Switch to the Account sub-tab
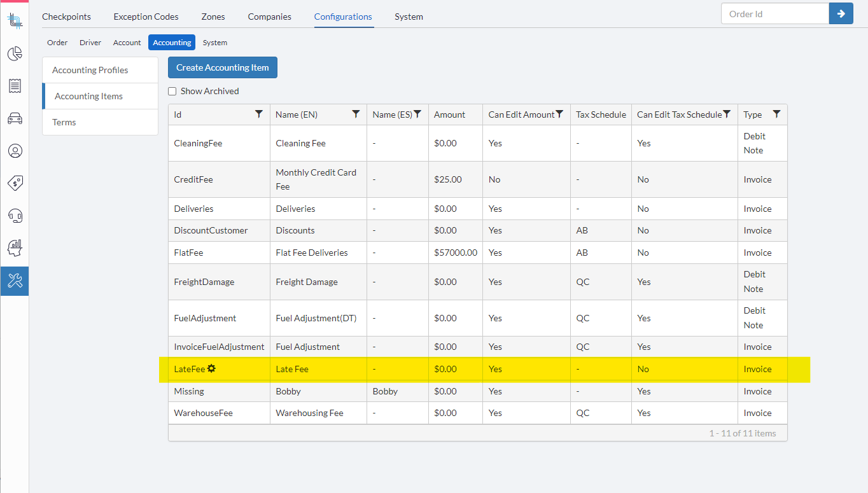 coord(127,43)
